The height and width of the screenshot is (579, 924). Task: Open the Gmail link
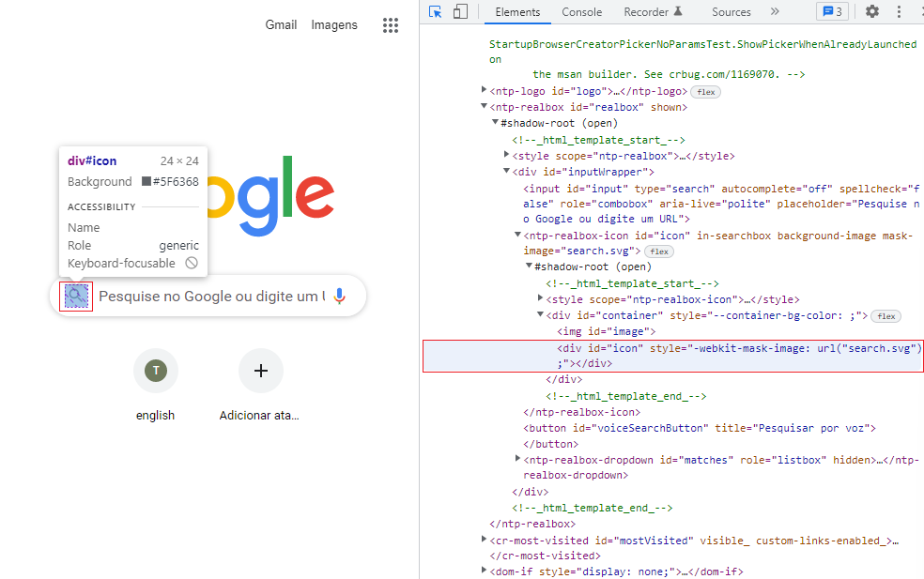[281, 24]
